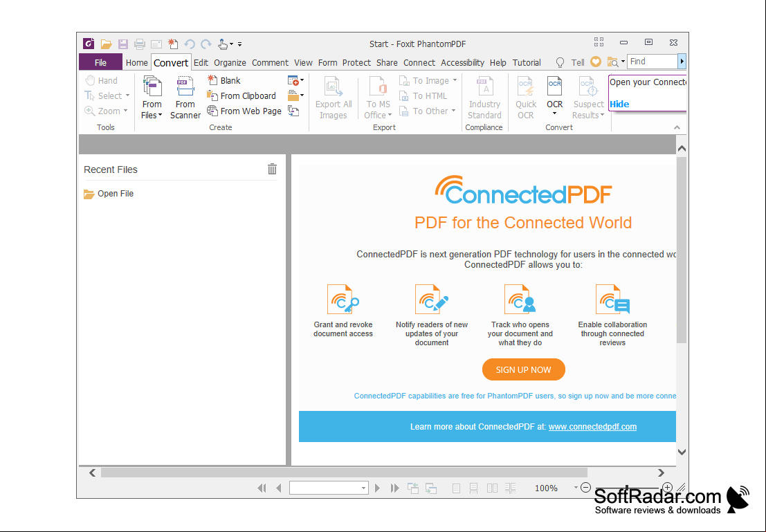
Task: Toggle continuous facing view in status bar
Action: pyautogui.click(x=510, y=488)
